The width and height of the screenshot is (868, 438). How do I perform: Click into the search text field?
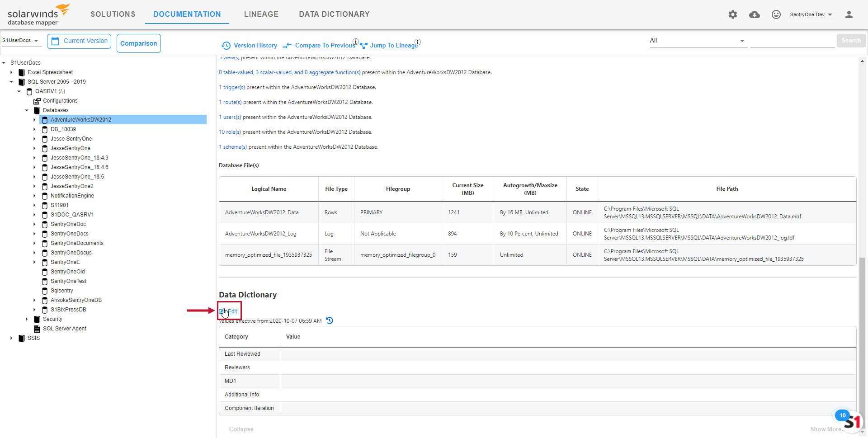(793, 41)
